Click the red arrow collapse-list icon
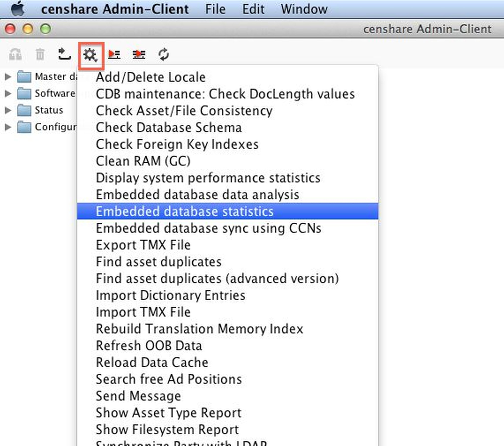Image resolution: width=504 pixels, height=446 pixels. pos(139,54)
